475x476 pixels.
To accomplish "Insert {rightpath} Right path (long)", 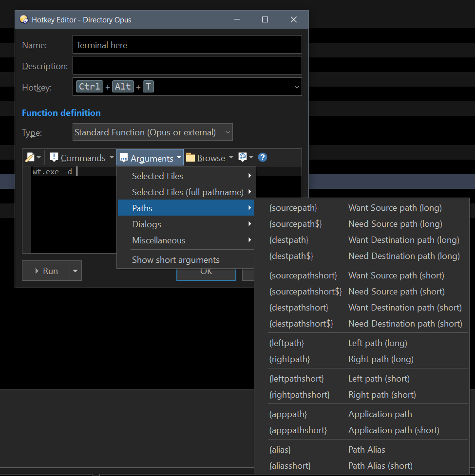I will click(361, 359).
